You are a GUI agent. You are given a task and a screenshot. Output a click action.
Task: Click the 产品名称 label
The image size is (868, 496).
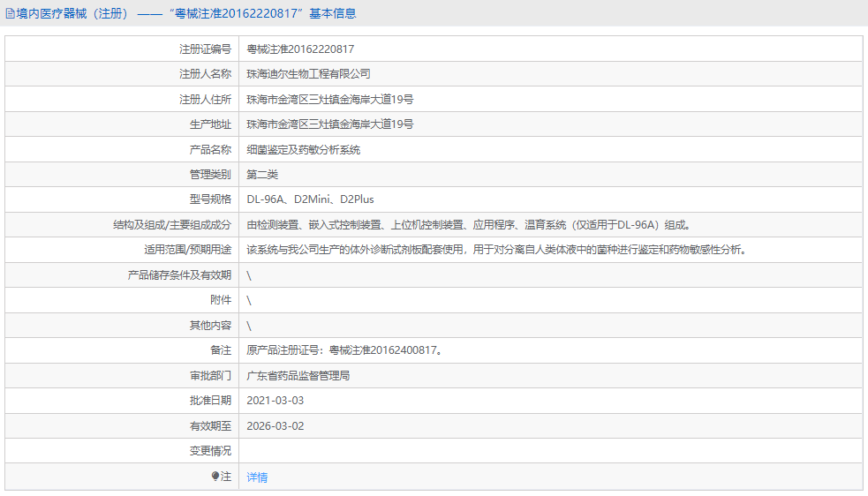point(210,150)
